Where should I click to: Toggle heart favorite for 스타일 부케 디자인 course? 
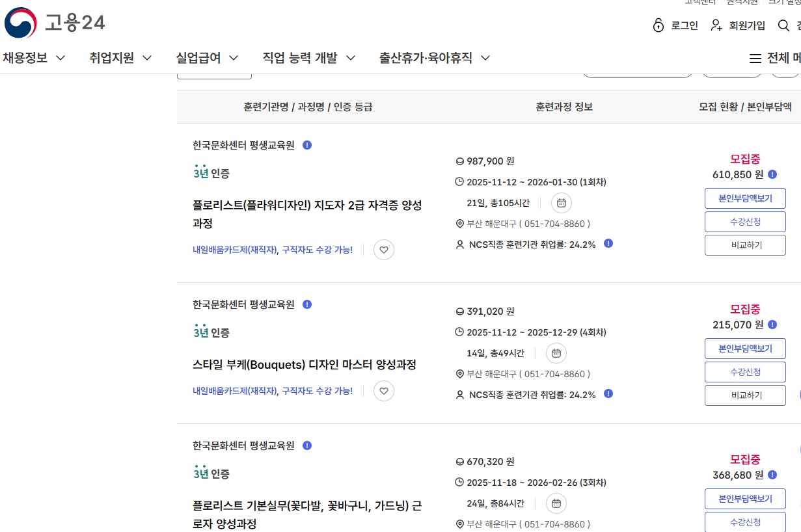[384, 391]
